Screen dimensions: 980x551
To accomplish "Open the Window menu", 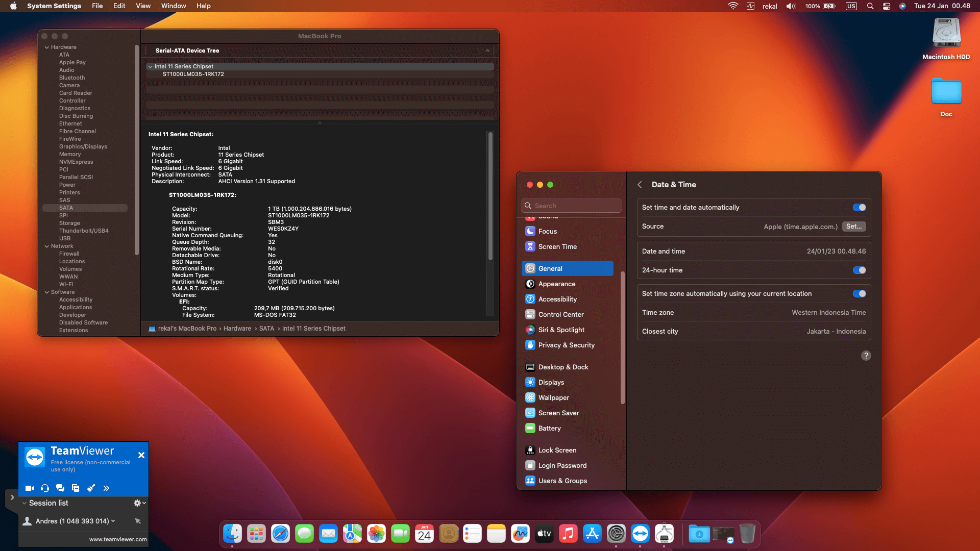I will (x=174, y=6).
